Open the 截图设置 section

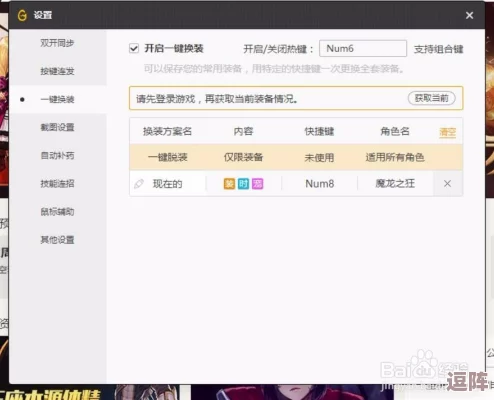click(57, 127)
